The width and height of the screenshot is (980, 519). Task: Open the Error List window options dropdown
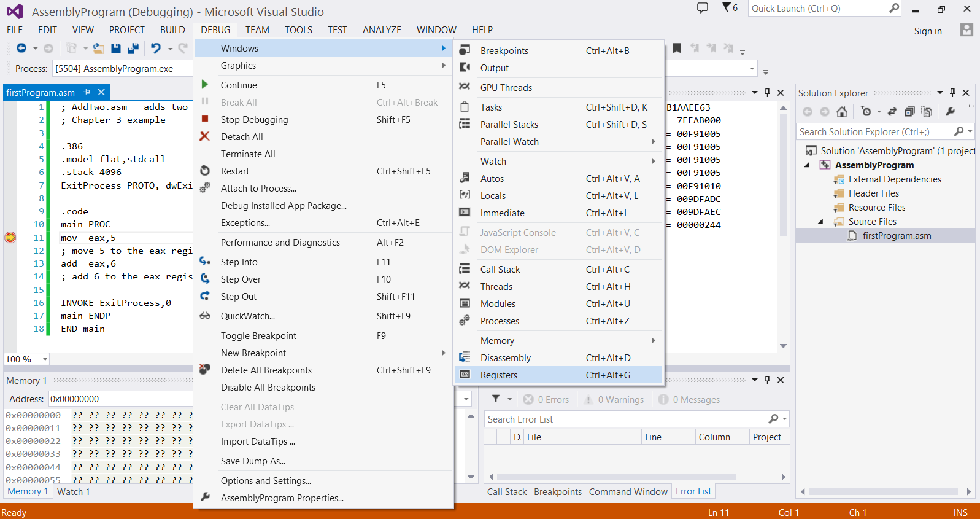755,380
